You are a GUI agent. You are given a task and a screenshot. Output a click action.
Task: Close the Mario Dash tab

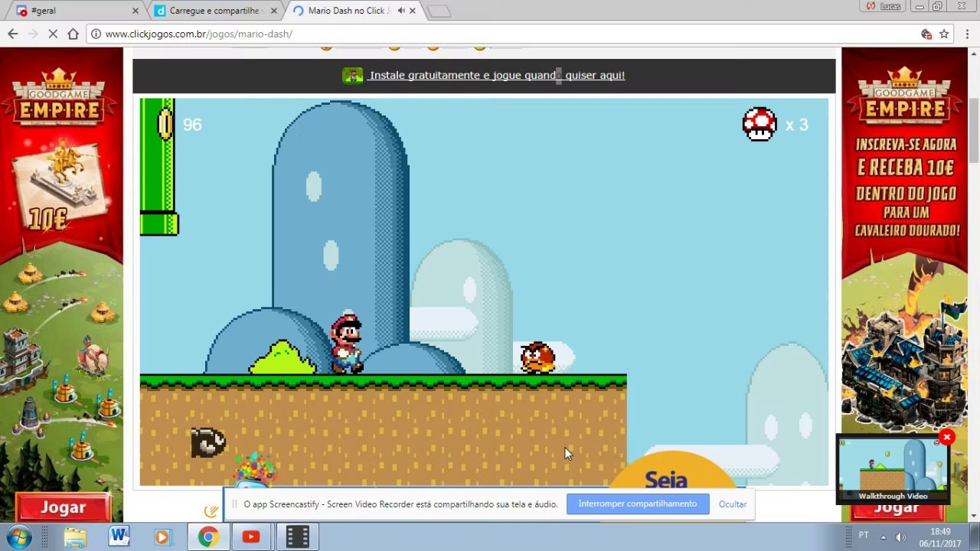(413, 11)
